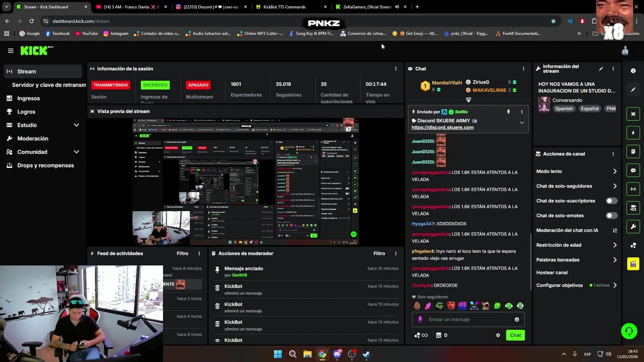Screen dimensions: 644x362
Task: Expand the pinned message chevron
Action: (x=522, y=123)
